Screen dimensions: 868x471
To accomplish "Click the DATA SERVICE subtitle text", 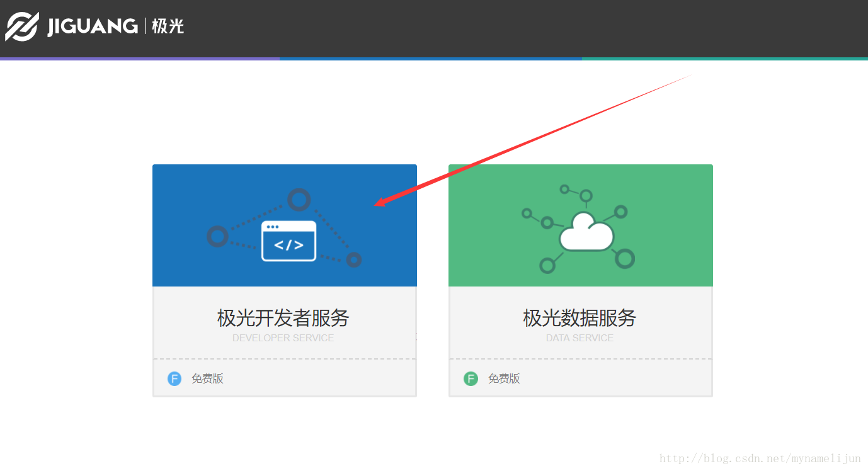I will point(580,338).
